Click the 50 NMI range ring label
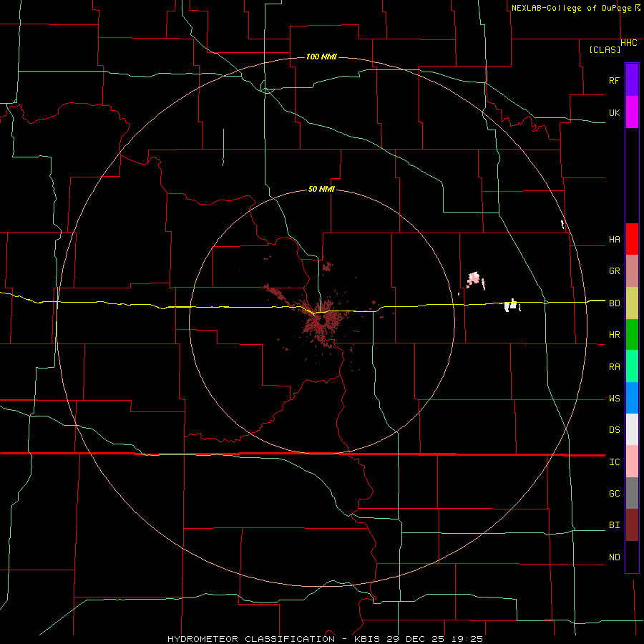Viewport: 644px width, 644px height. [x=321, y=189]
